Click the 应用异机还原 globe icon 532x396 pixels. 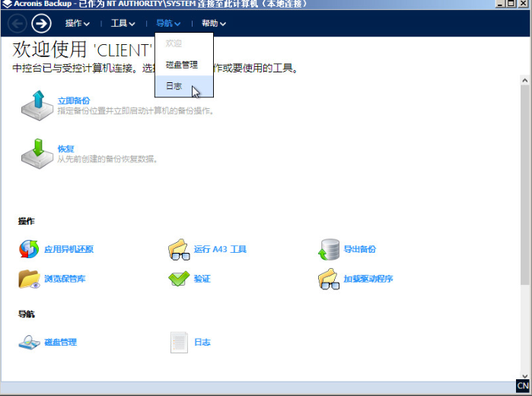point(29,249)
